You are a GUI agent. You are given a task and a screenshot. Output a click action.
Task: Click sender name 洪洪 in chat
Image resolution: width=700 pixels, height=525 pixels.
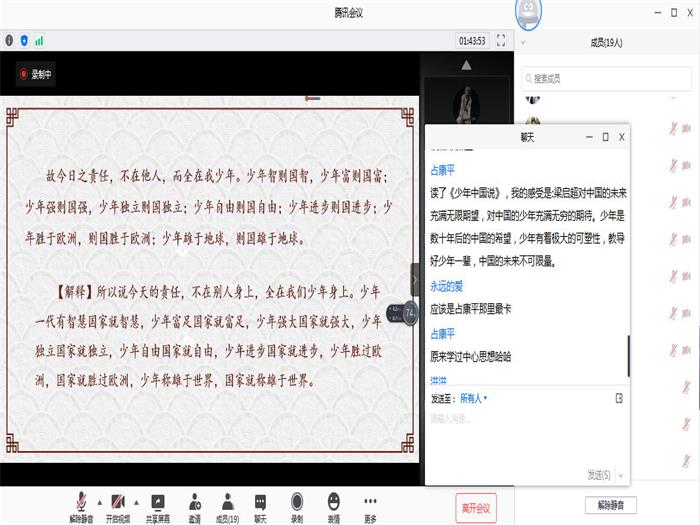[x=438, y=380]
